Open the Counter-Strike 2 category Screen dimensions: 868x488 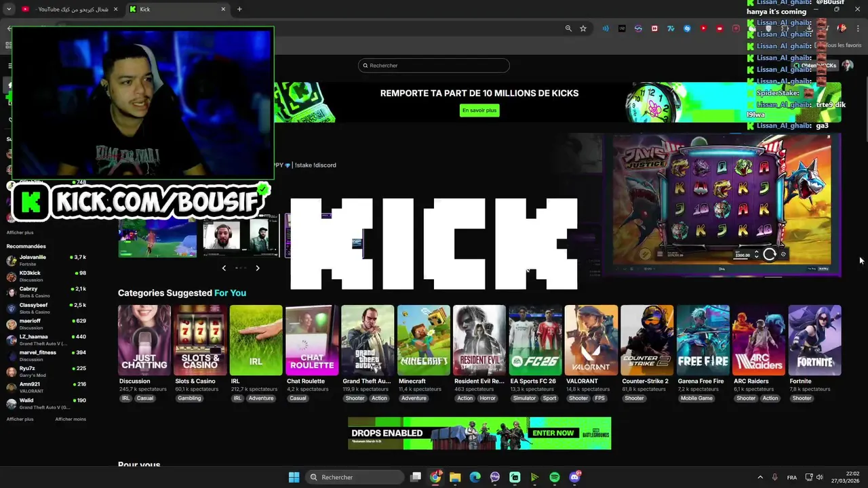click(x=647, y=340)
